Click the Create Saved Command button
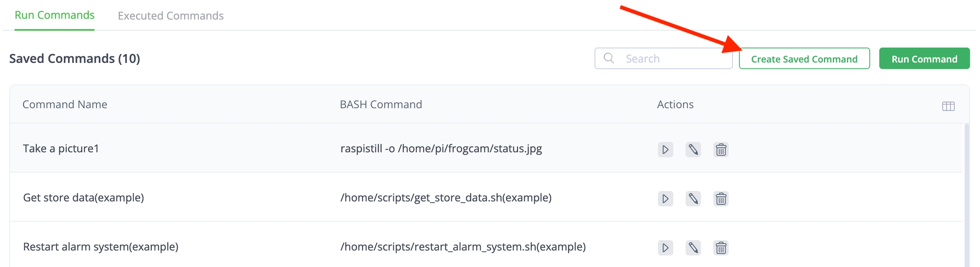 coord(804,59)
